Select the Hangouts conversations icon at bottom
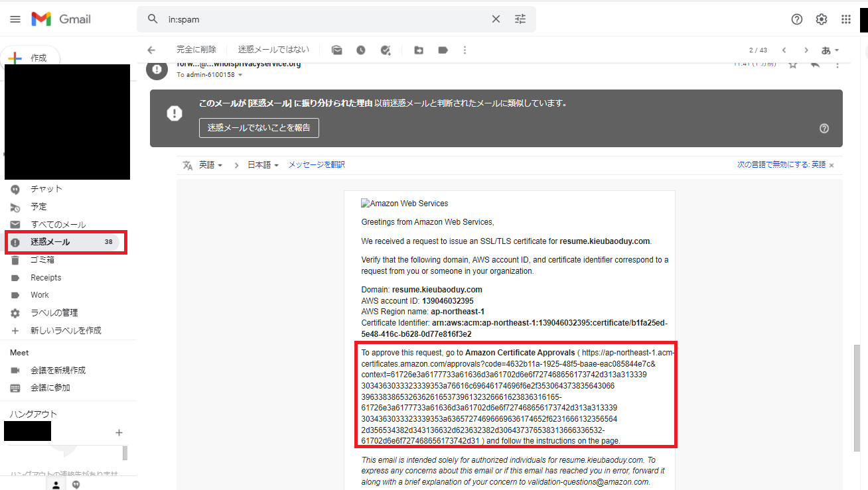Screen dimensions: 868x490 pyautogui.click(x=76, y=485)
